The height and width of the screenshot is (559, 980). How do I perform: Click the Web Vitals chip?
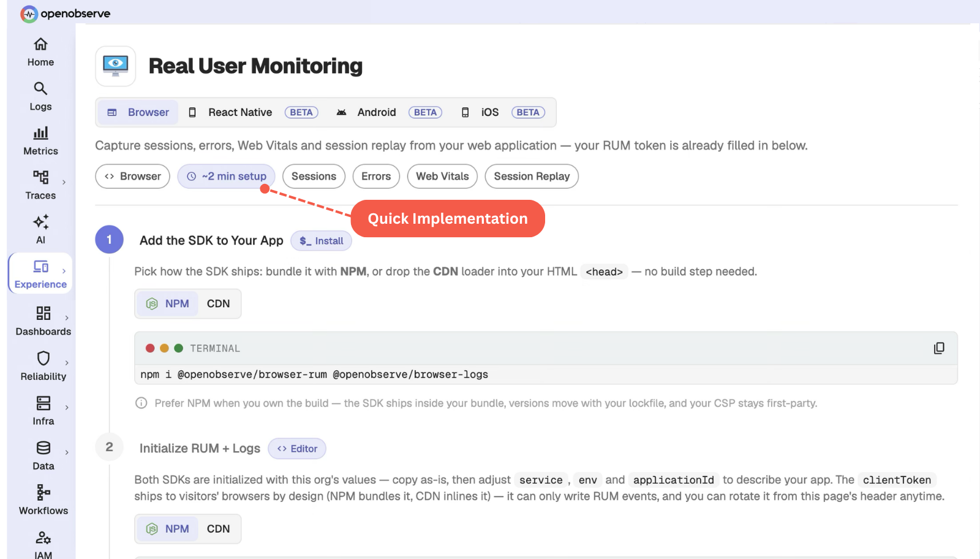442,176
